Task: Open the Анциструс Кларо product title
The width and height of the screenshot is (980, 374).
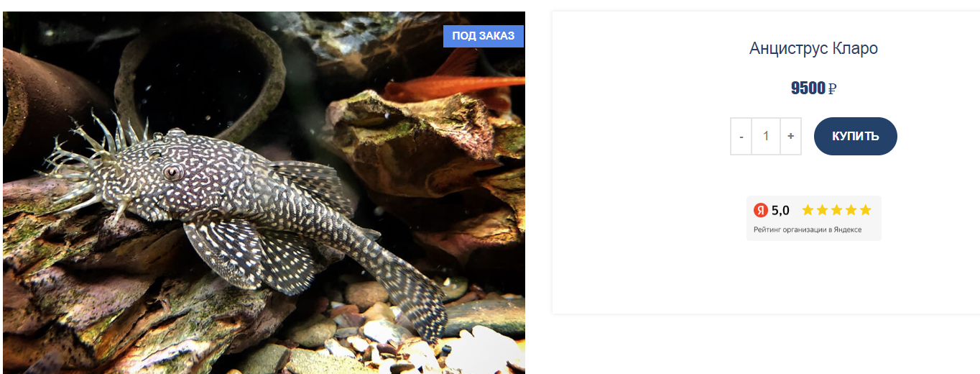Action: tap(813, 49)
